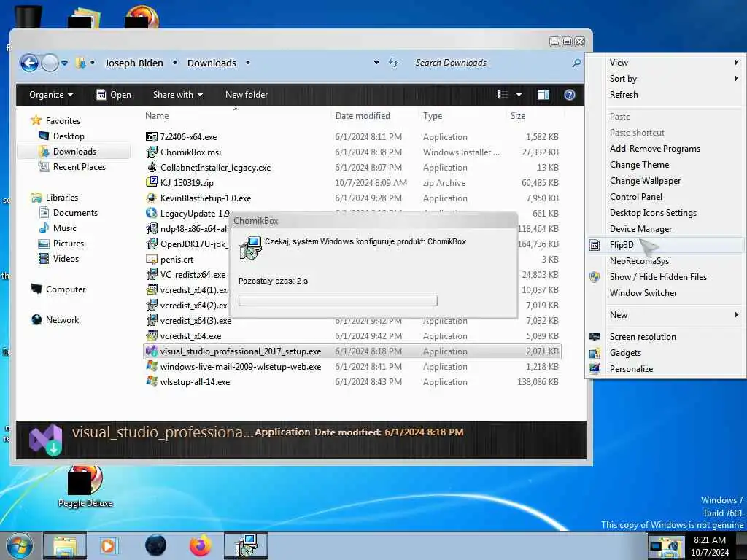Open the Help question mark button
747x560 pixels.
point(569,95)
